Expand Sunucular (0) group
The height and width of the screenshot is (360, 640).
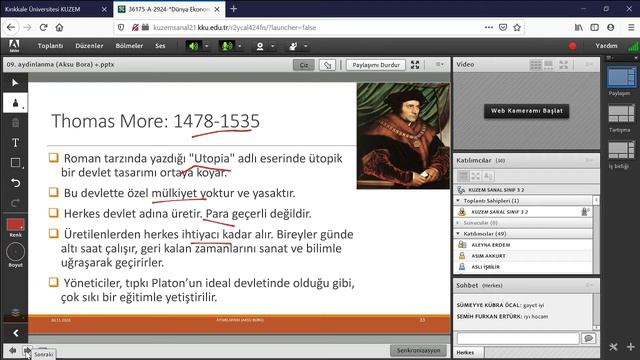[x=458, y=223]
